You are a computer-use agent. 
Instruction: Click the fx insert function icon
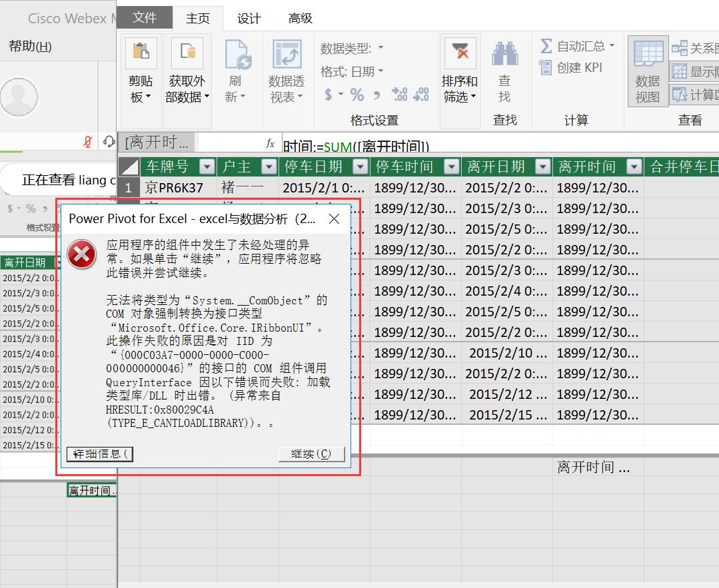[270, 143]
